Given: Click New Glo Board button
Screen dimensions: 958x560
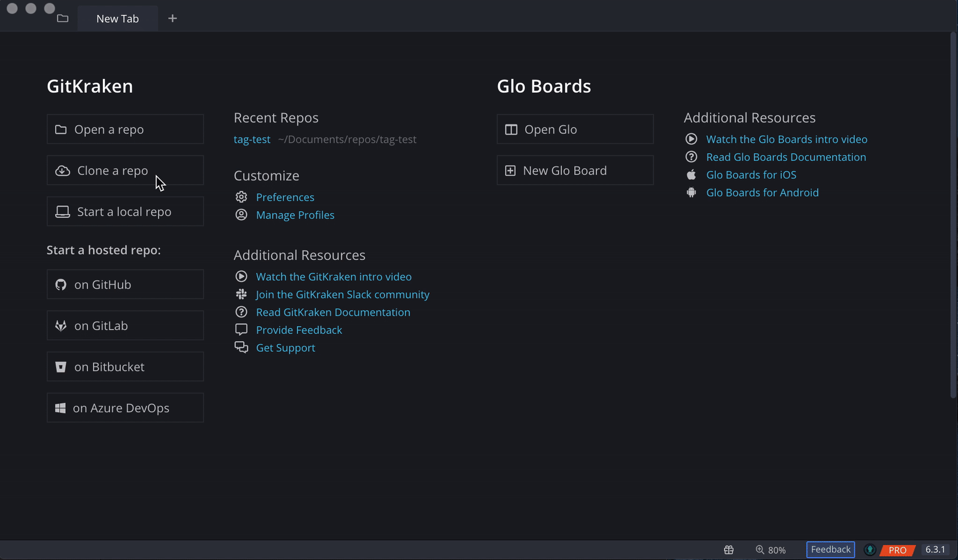Looking at the screenshot, I should (575, 171).
